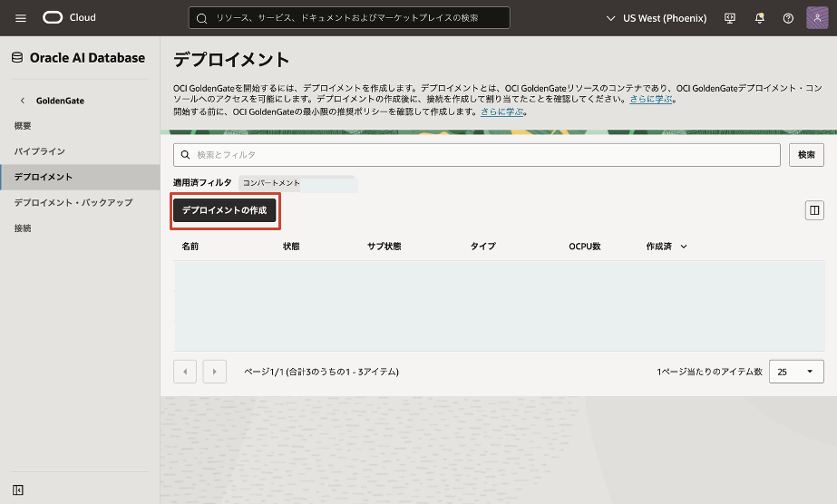837x504 pixels.
Task: Go to previous page of results
Action: coord(185,372)
